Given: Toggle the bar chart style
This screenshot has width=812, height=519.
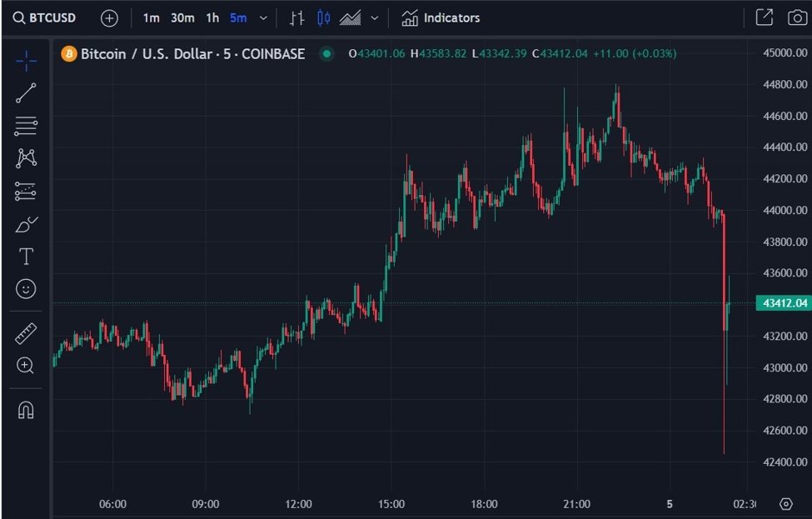Looking at the screenshot, I should 296,18.
